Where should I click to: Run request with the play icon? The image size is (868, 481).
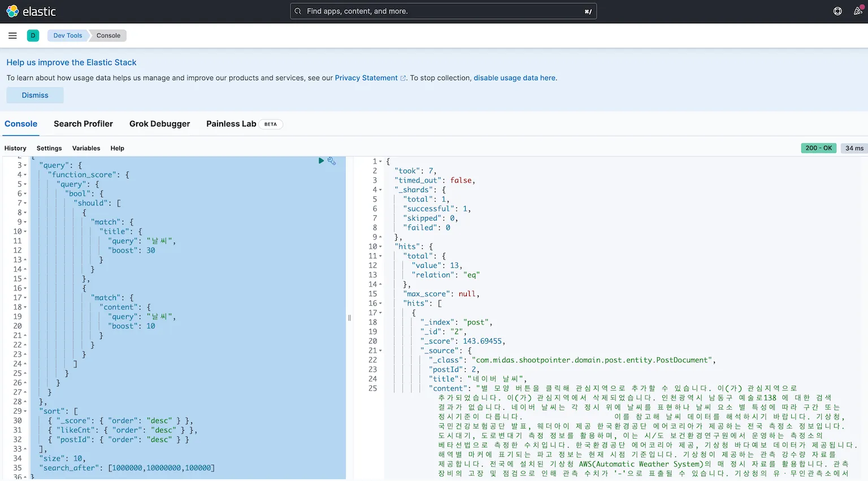321,161
